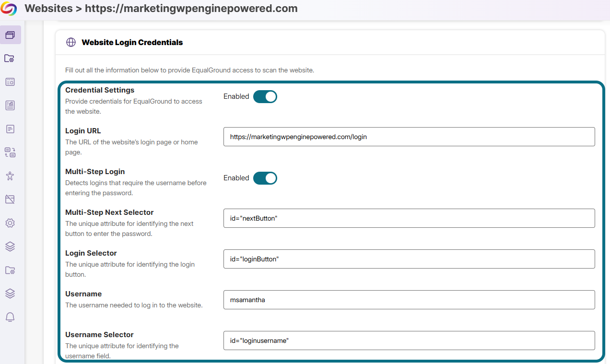Open the text document sidebar icon
The width and height of the screenshot is (610, 364).
click(x=10, y=129)
